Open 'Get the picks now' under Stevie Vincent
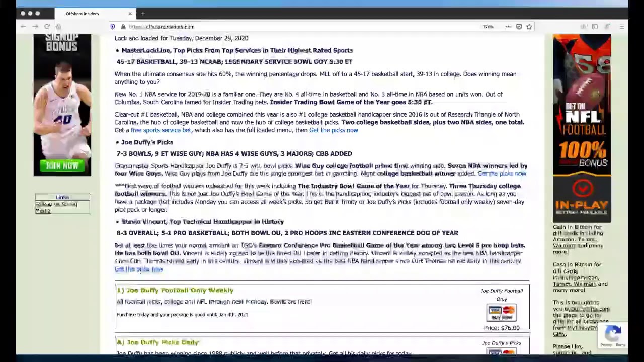This screenshot has width=644, height=362. coord(138,269)
